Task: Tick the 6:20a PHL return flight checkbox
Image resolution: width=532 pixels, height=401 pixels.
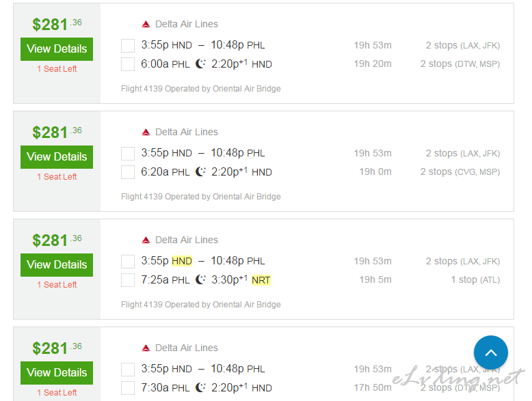Action: click(128, 172)
